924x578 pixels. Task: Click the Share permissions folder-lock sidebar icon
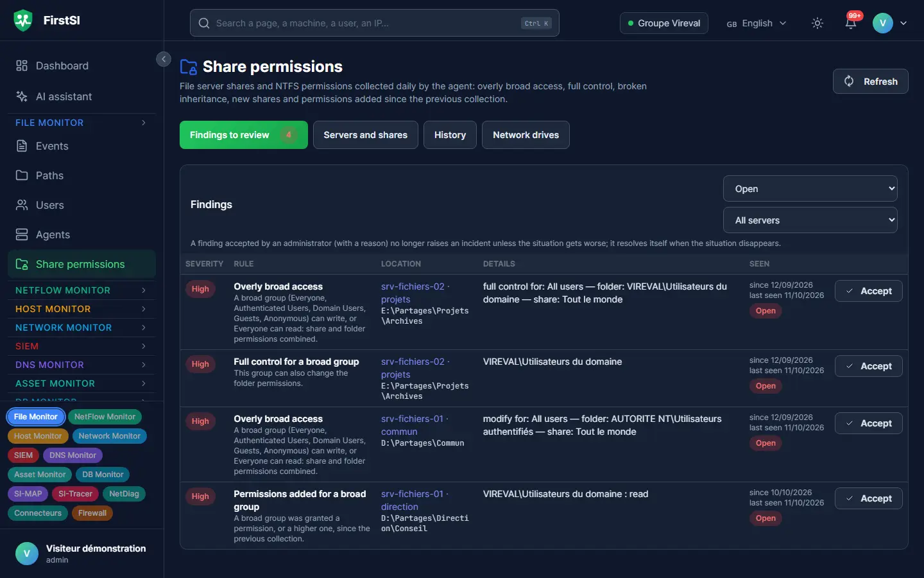22,264
